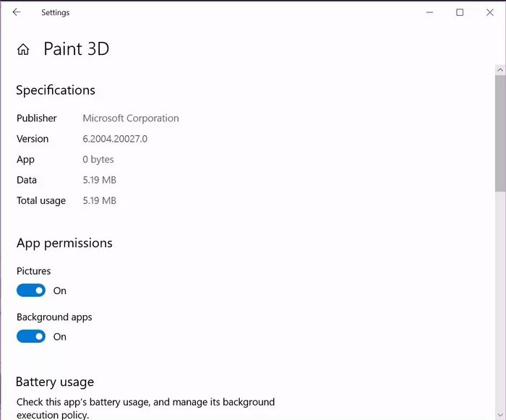506x420 pixels.
Task: Minimize the Settings window
Action: pos(429,12)
